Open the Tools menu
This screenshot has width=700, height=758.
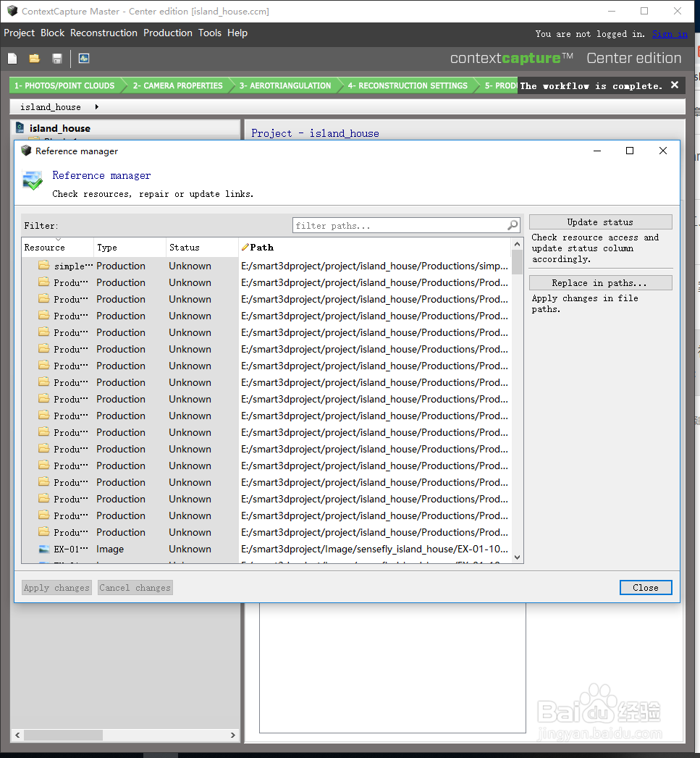tap(210, 33)
